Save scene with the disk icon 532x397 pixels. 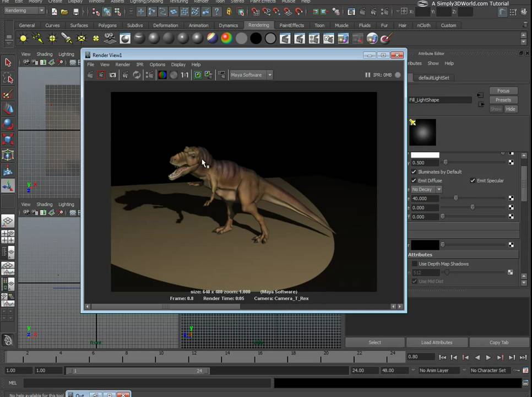pyautogui.click(x=76, y=12)
